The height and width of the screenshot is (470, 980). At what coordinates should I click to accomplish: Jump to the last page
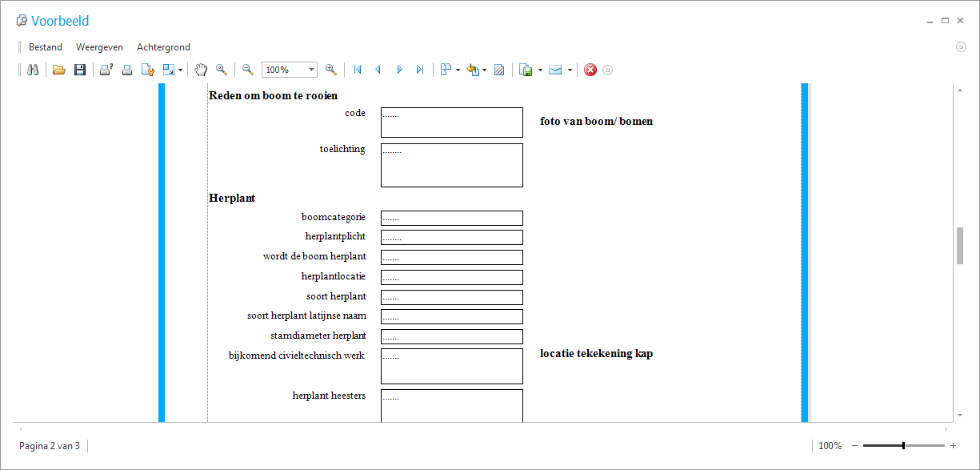[420, 70]
